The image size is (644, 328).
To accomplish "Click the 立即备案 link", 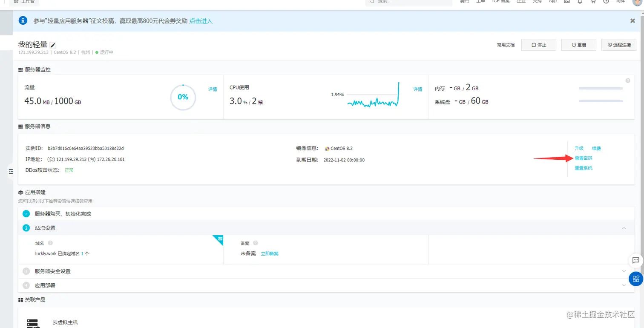I will [270, 253].
